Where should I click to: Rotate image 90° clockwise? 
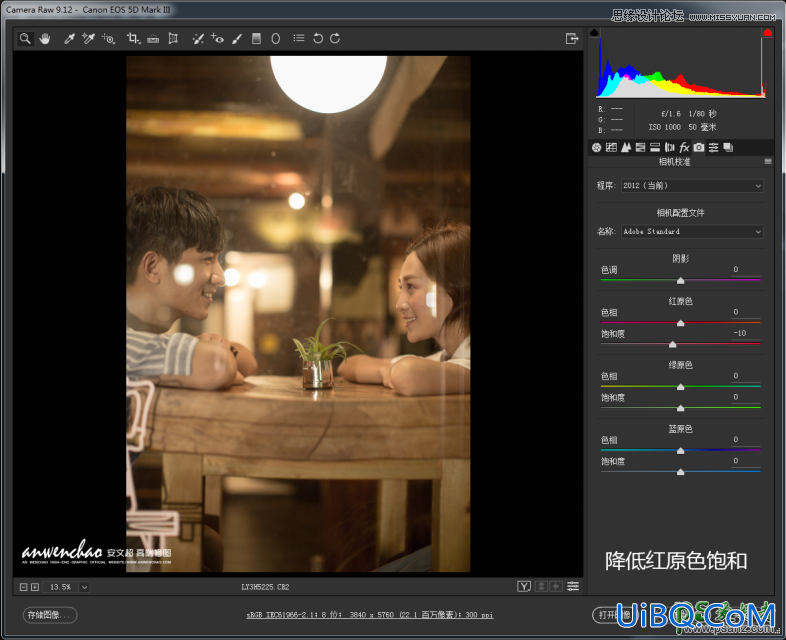click(x=335, y=39)
